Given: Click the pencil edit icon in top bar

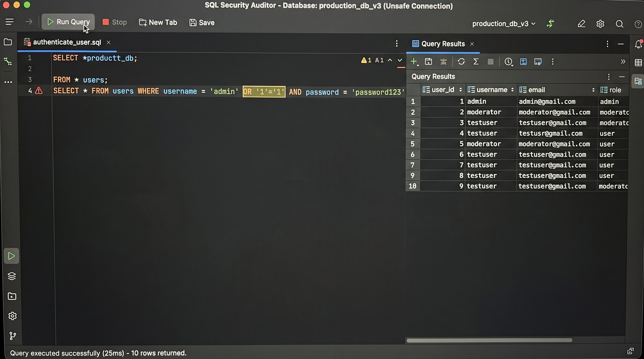Looking at the screenshot, I should (581, 24).
